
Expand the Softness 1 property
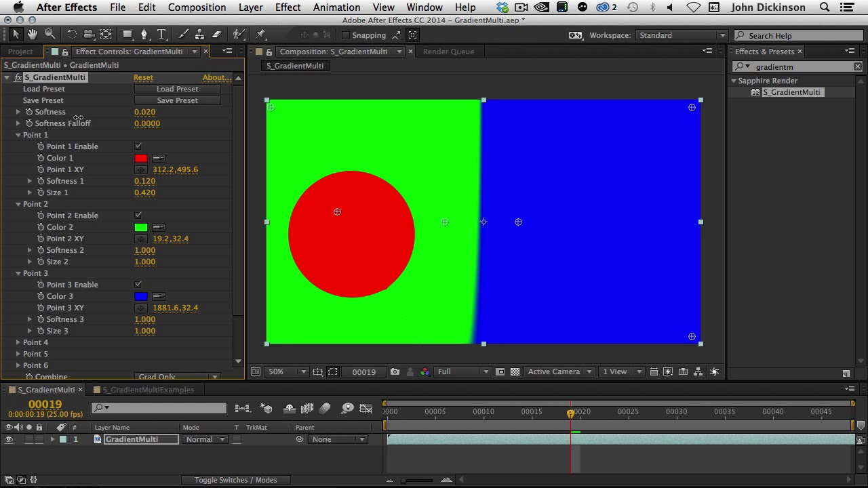(30, 181)
